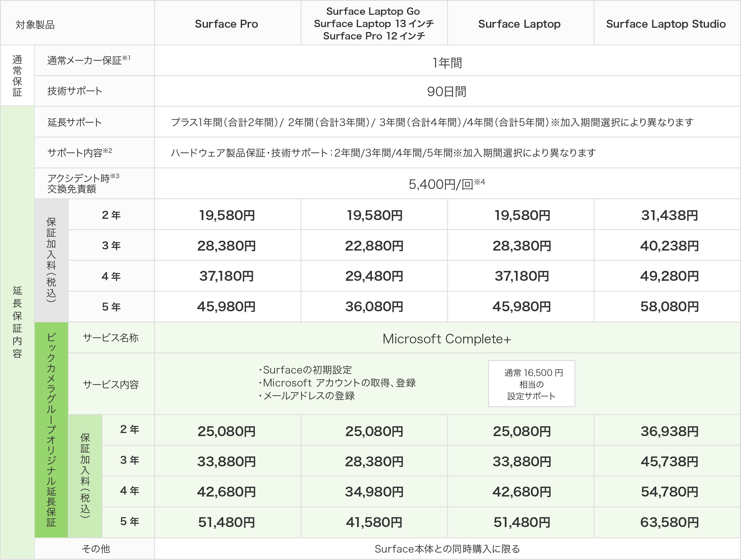The image size is (741, 560).
Task: Click 25,080円 in the Surface Pro column
Action: click(226, 431)
